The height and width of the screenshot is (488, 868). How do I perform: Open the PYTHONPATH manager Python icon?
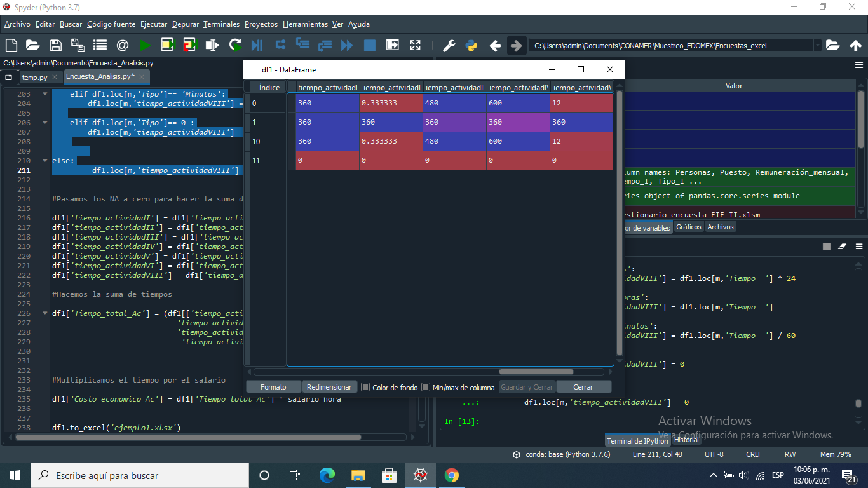471,45
